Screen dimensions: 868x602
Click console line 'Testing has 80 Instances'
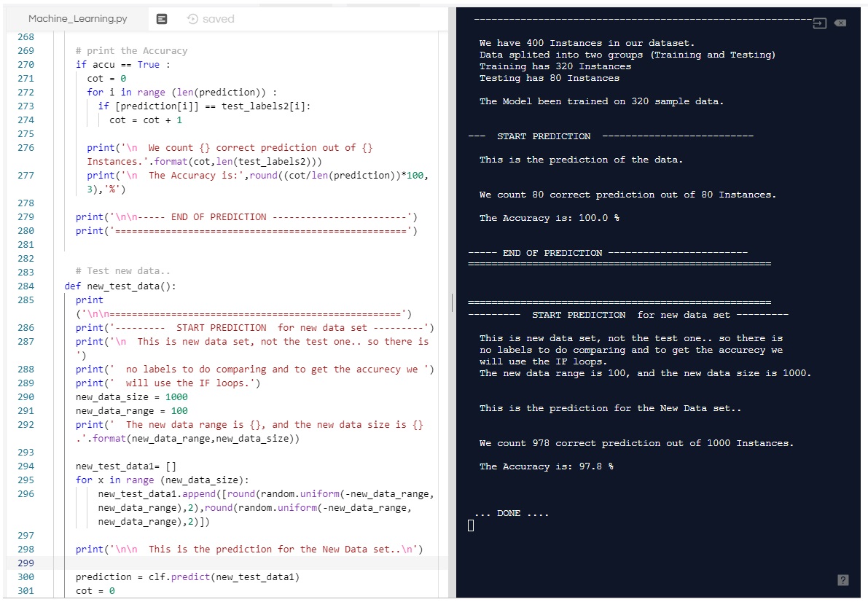point(549,78)
